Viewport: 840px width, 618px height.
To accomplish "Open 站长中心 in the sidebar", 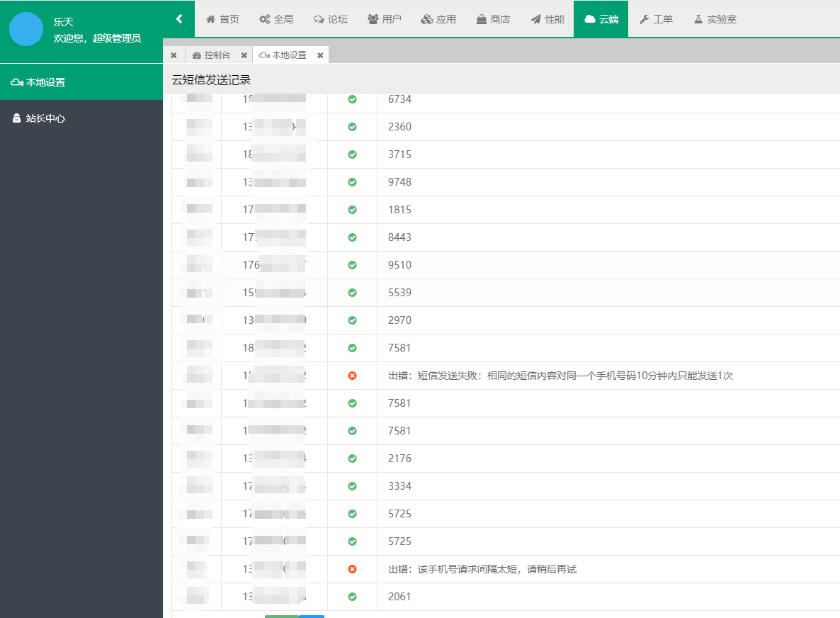I will click(81, 118).
